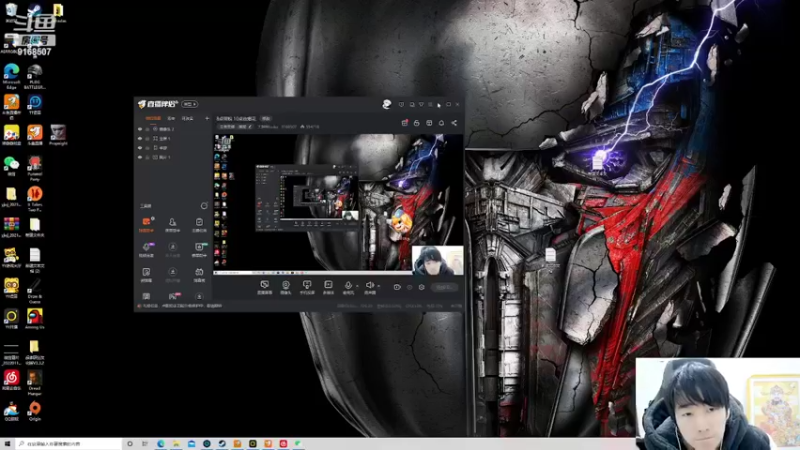Open Among Us desktop shortcut
Image resolution: width=800 pixels, height=450 pixels.
(35, 319)
